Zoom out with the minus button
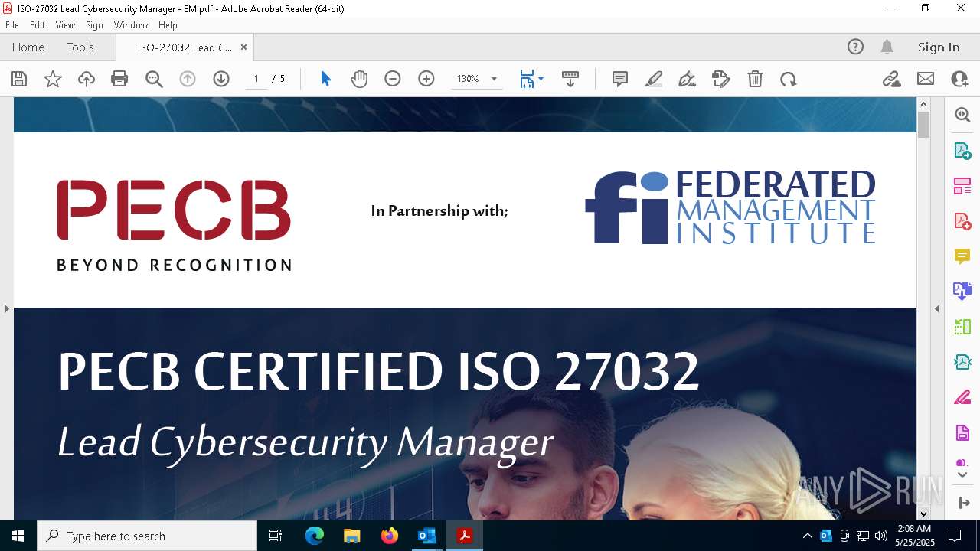 (393, 79)
